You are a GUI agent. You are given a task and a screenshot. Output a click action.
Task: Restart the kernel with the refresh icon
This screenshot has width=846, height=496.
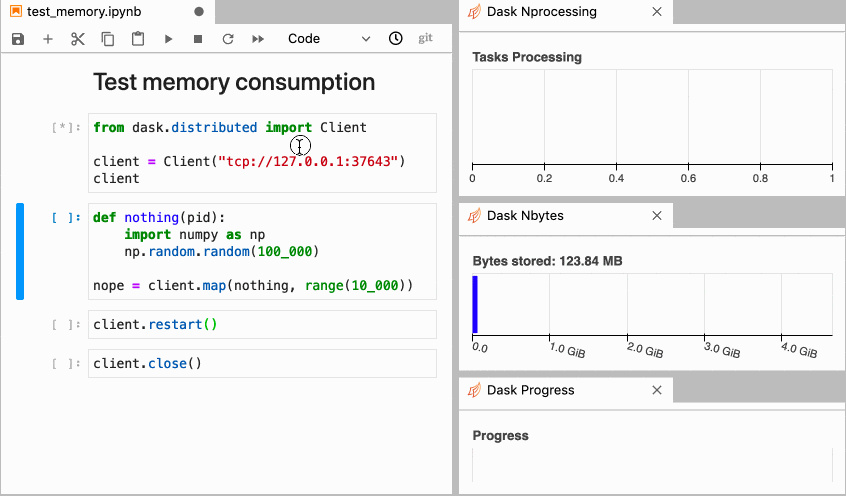228,39
